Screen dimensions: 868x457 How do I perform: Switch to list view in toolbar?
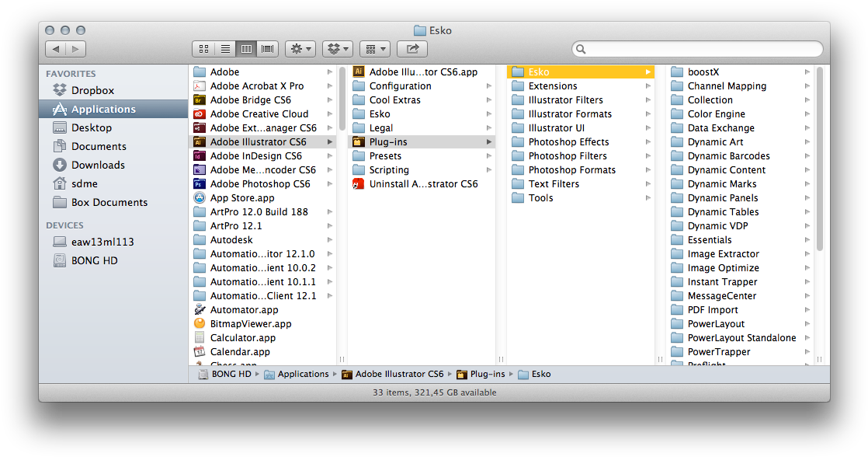tap(225, 49)
